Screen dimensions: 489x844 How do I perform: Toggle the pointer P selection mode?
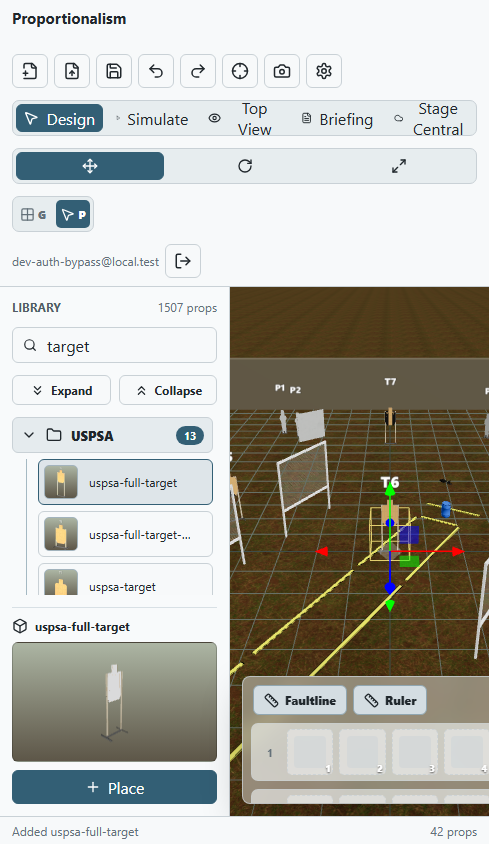pyautogui.click(x=73, y=215)
